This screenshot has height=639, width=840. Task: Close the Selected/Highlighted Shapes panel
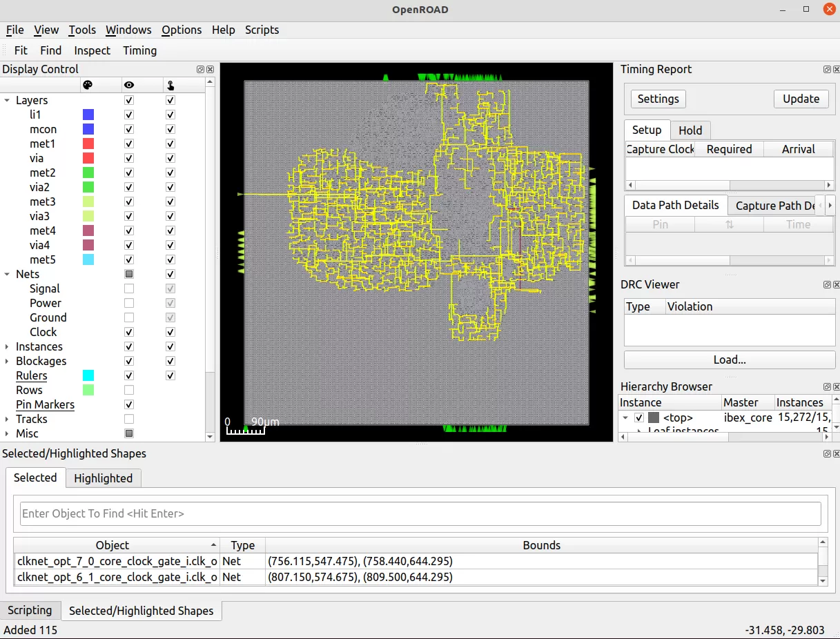pyautogui.click(x=836, y=453)
